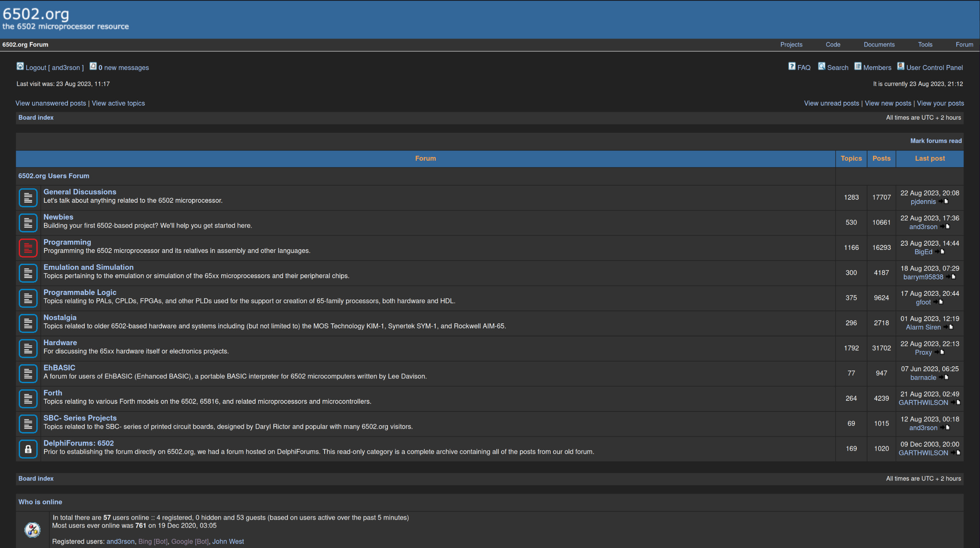Click the locked DelphiForums forum icon
This screenshot has width=980, height=548.
(28, 449)
